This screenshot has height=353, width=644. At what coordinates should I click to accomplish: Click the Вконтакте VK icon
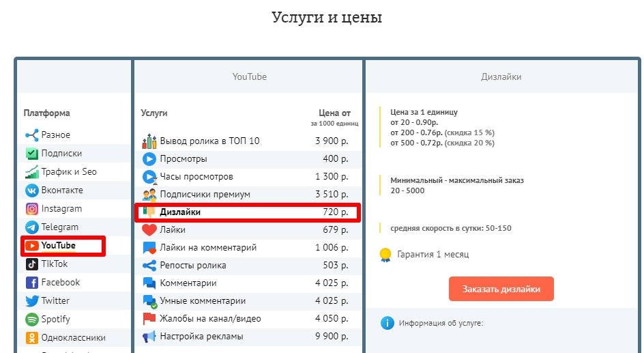[31, 190]
